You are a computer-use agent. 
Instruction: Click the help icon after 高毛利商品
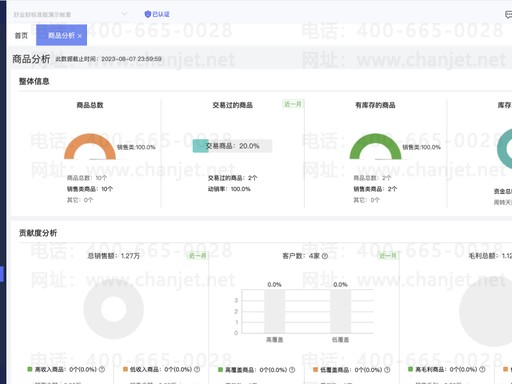(482, 369)
